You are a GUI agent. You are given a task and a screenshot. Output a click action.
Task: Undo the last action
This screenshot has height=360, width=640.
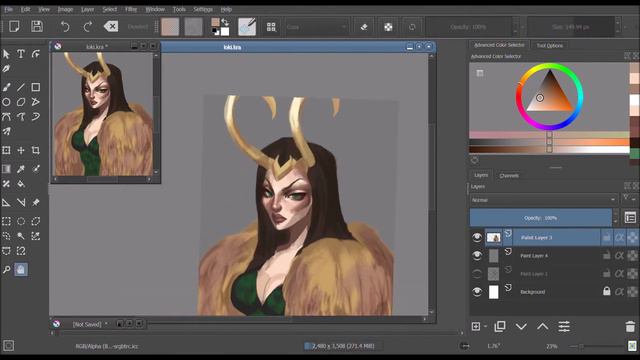(x=65, y=27)
